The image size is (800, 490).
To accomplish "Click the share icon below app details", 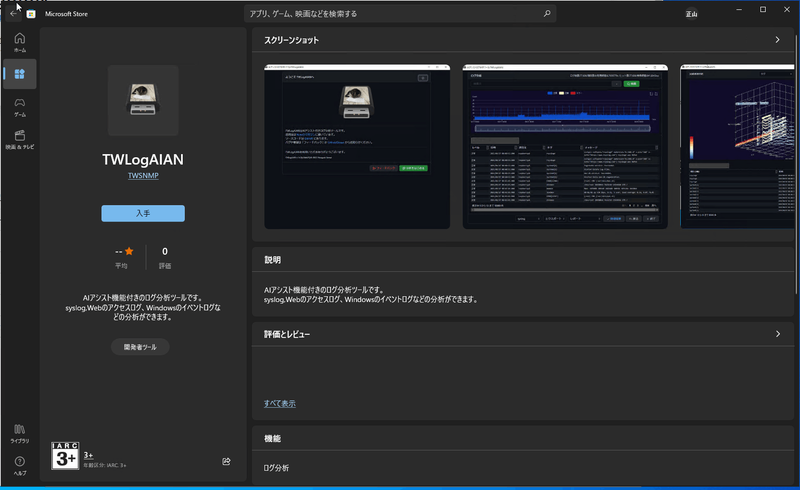I will pyautogui.click(x=226, y=461).
